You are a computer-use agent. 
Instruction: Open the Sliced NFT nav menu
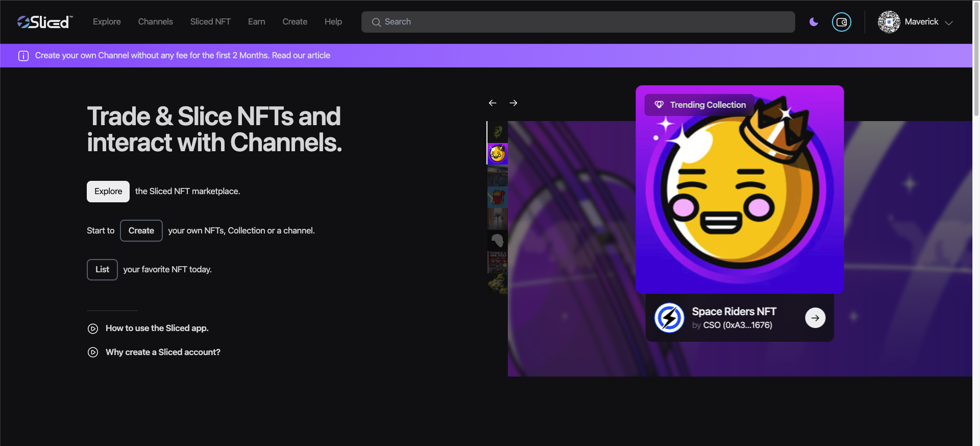(210, 22)
